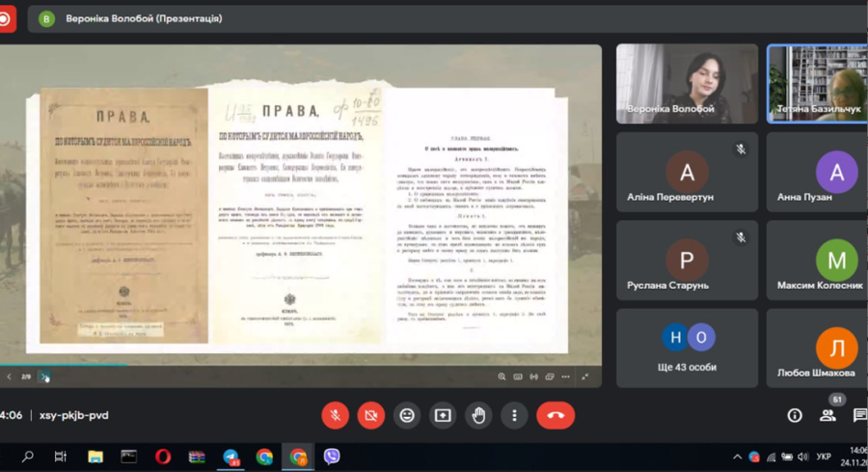Image resolution: width=868 pixels, height=472 pixels.
Task: Switch to active Chrome window on taskbar
Action: tap(298, 457)
